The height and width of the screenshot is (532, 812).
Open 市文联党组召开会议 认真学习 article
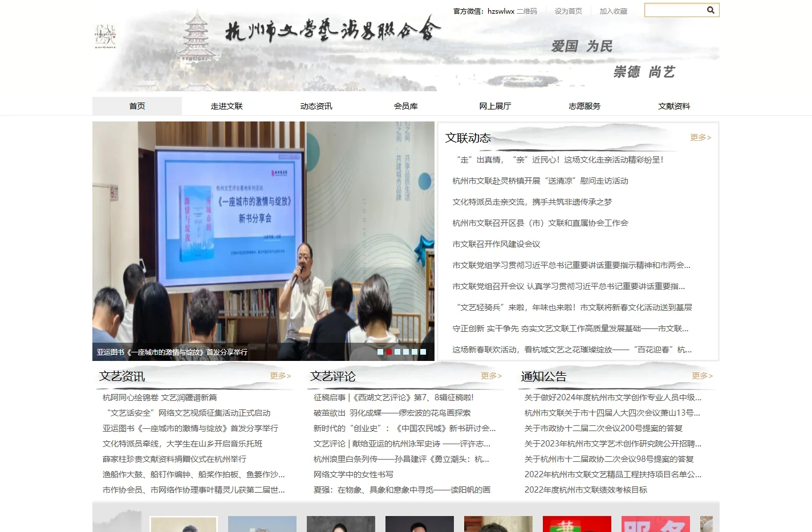569,286
